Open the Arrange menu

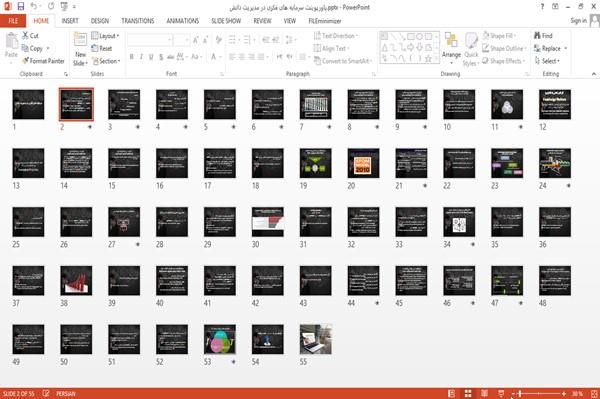coord(451,47)
